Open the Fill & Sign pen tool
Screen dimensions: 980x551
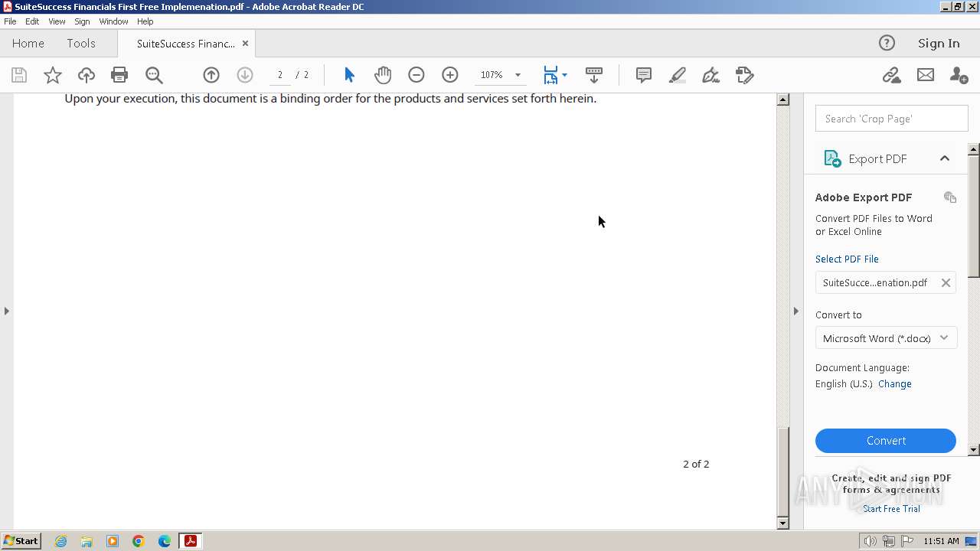pos(711,75)
